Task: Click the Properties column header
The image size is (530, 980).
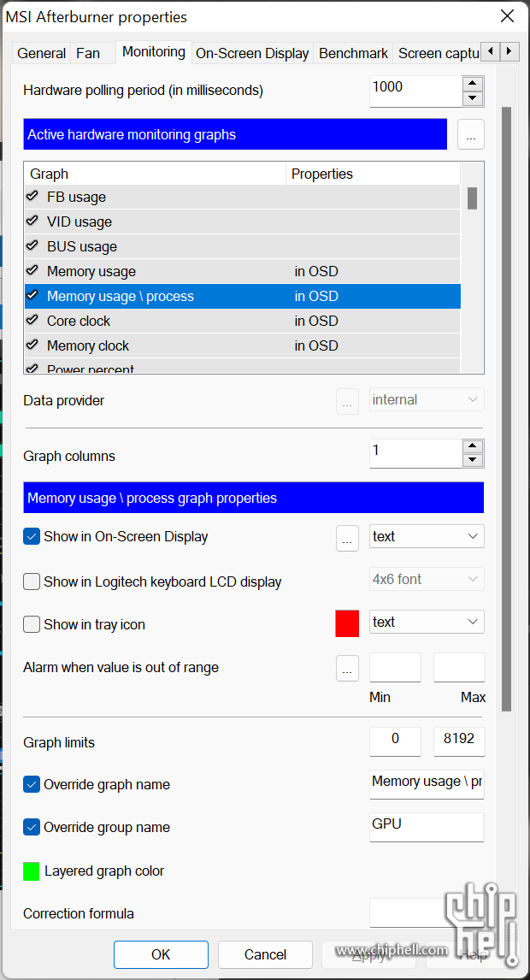Action: click(373, 174)
